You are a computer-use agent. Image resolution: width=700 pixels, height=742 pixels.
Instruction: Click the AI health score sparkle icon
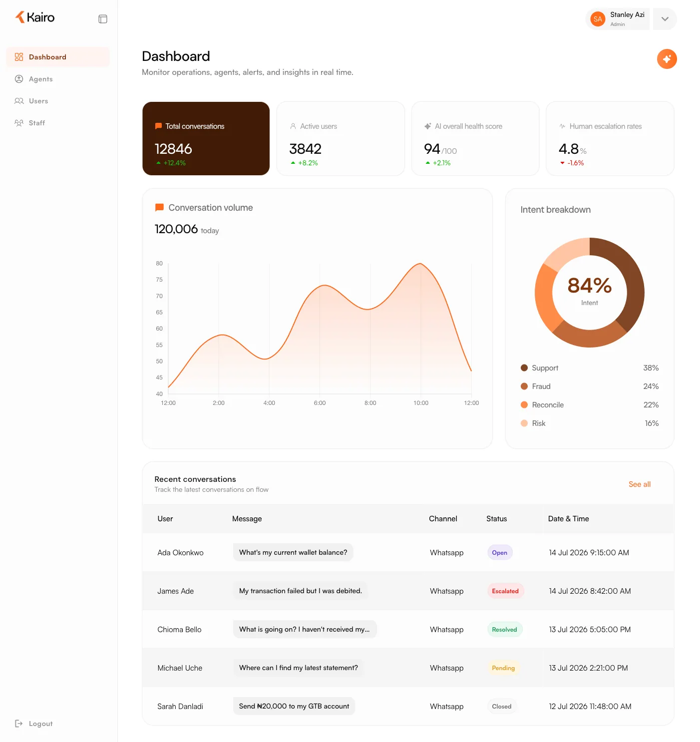coord(428,126)
